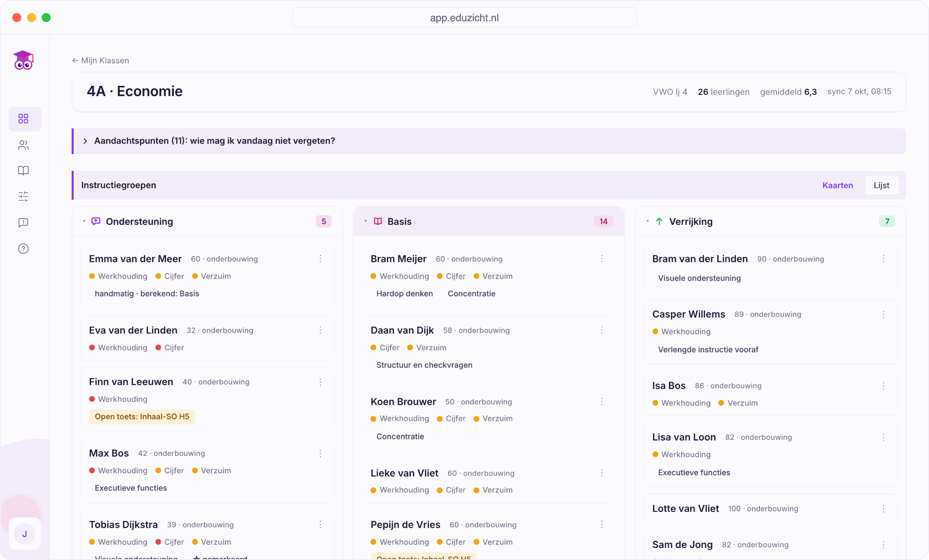
Task: Open the user avatar J
Action: coord(25,534)
